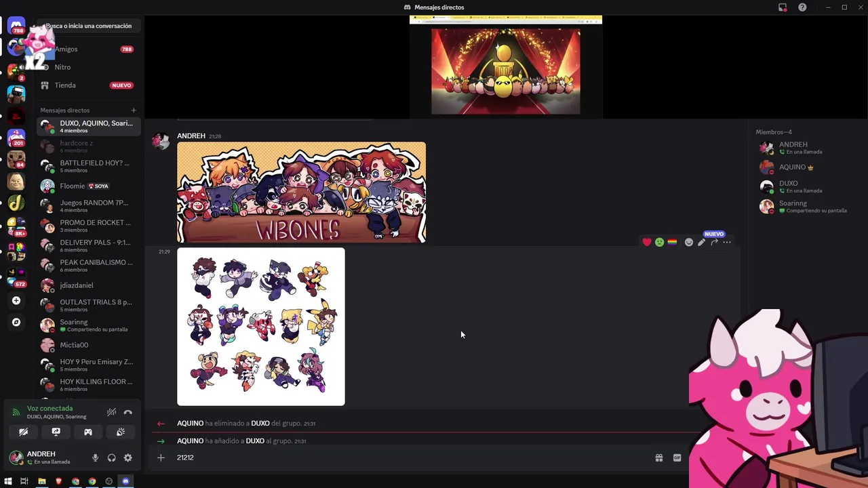Image resolution: width=868 pixels, height=488 pixels.
Task: Disconnect from the voice call
Action: click(x=127, y=412)
